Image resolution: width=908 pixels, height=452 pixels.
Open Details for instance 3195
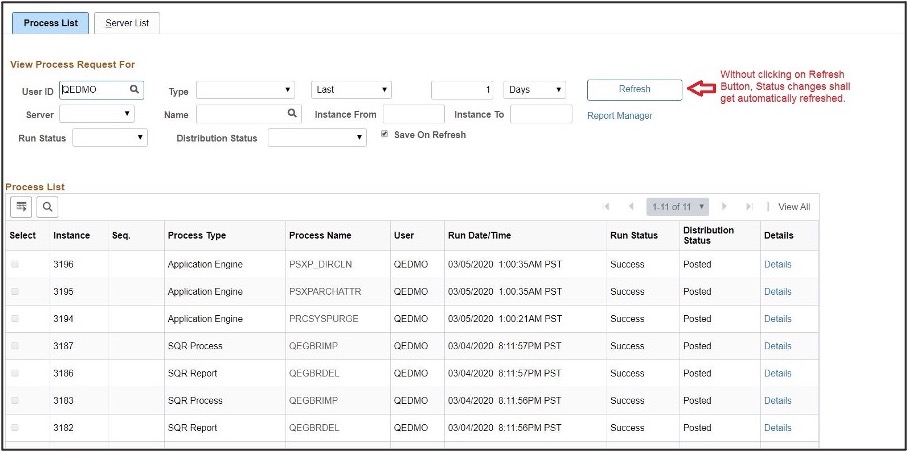(778, 291)
